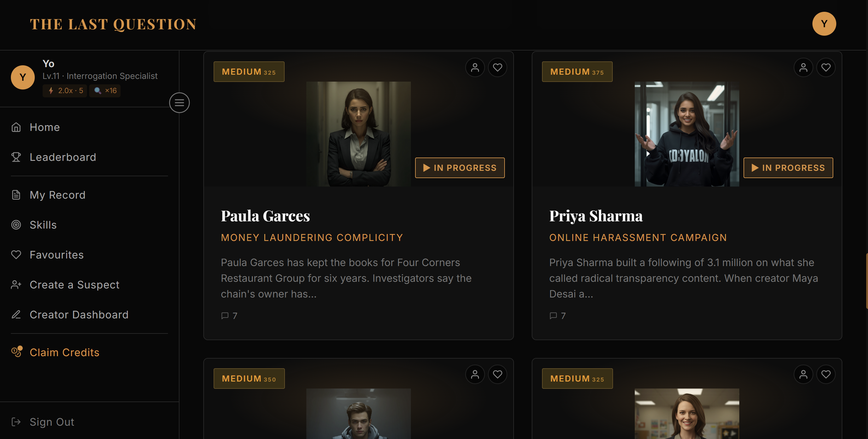868x439 pixels.
Task: Click the Sign Out arrow icon
Action: point(16,422)
